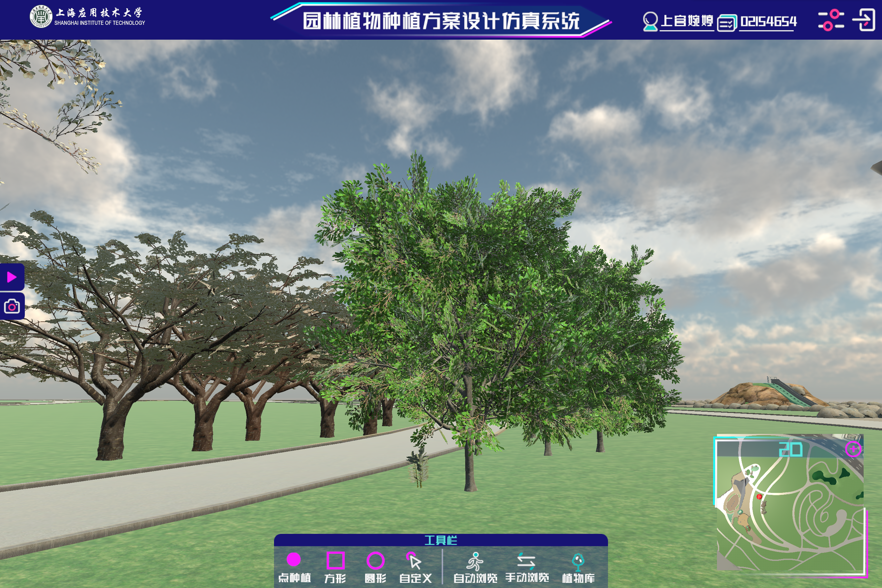Click the user avatar icon
Viewport: 882px width, 588px height.
(x=650, y=21)
